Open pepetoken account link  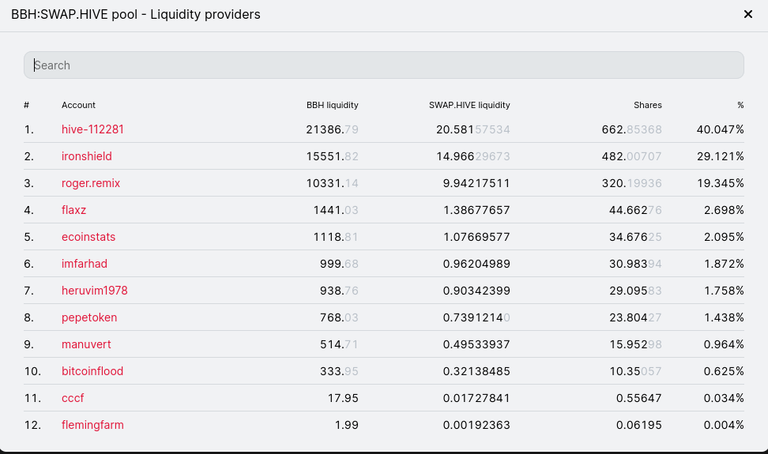point(89,318)
